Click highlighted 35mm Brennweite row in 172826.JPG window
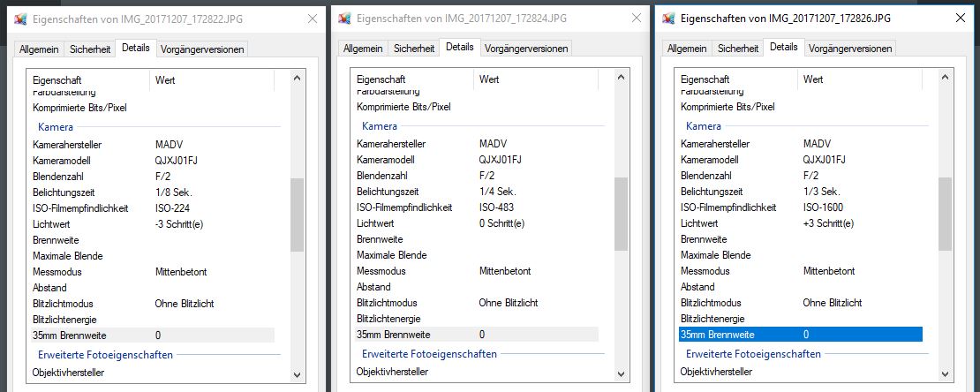This screenshot has height=392, width=980. pyautogui.click(x=799, y=335)
